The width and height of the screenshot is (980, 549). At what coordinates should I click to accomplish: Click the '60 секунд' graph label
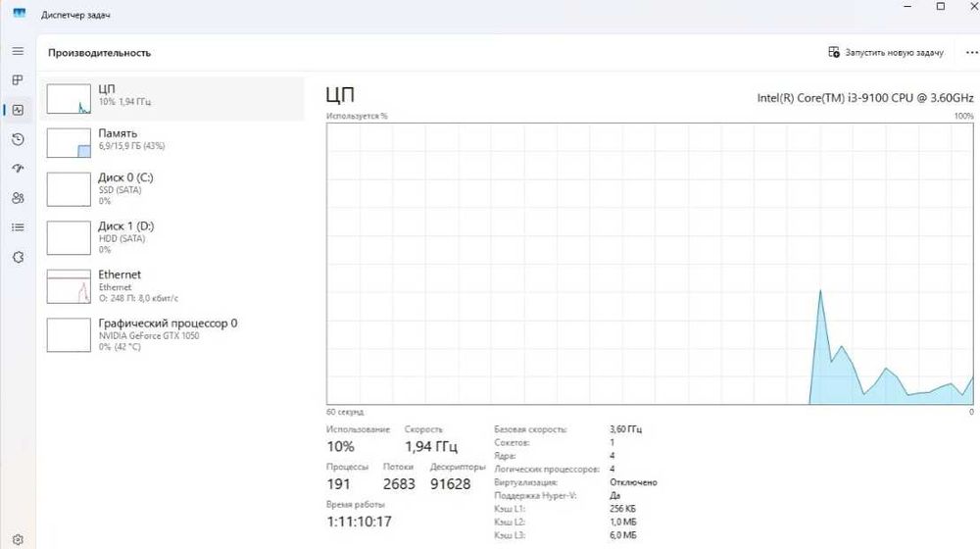[345, 412]
